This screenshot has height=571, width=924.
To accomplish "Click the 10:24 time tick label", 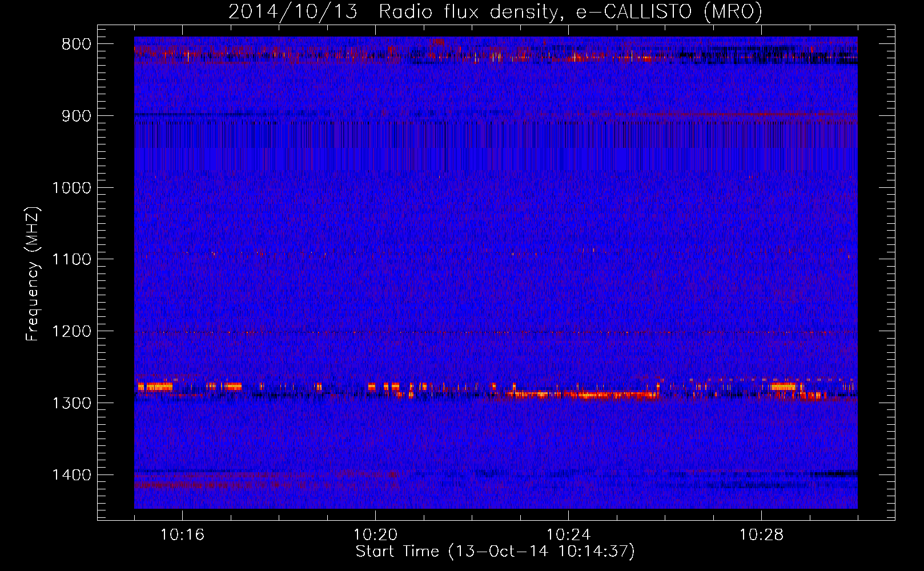I will point(568,535).
